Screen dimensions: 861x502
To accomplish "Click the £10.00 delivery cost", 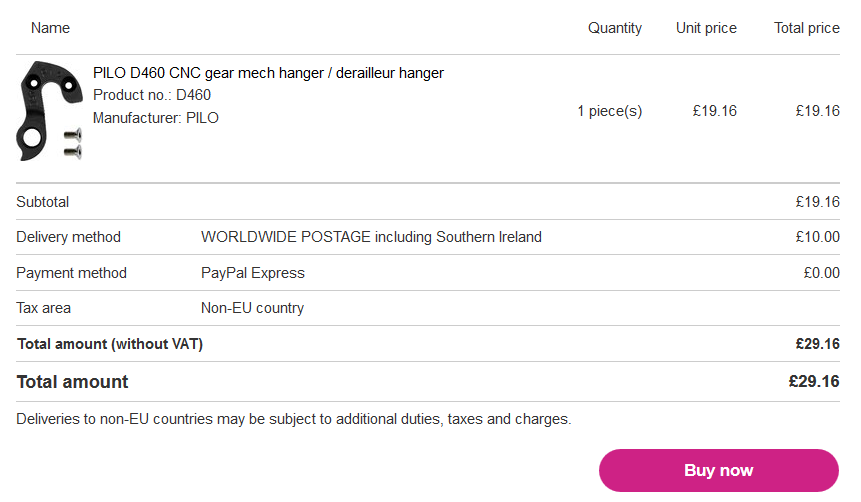I will coord(817,237).
